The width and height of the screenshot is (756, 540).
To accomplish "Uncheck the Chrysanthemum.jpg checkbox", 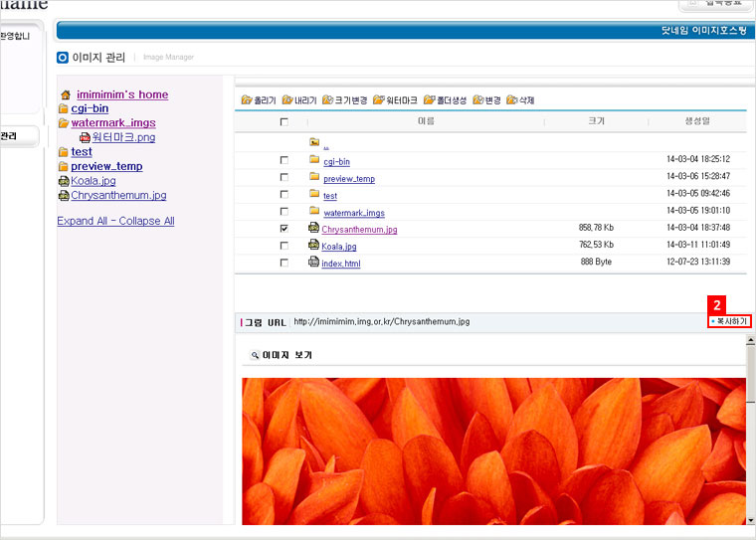I will pyautogui.click(x=284, y=228).
